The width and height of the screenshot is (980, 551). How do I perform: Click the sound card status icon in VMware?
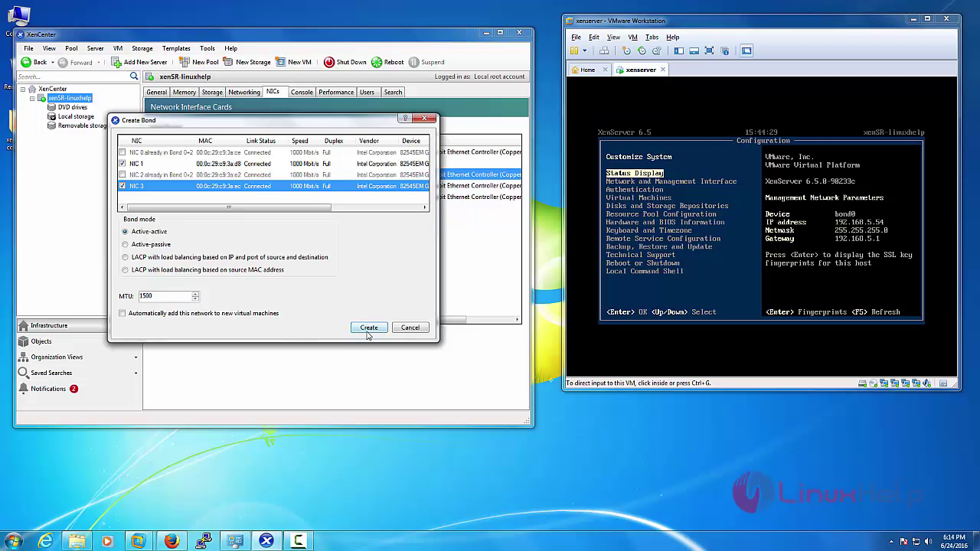point(926,383)
